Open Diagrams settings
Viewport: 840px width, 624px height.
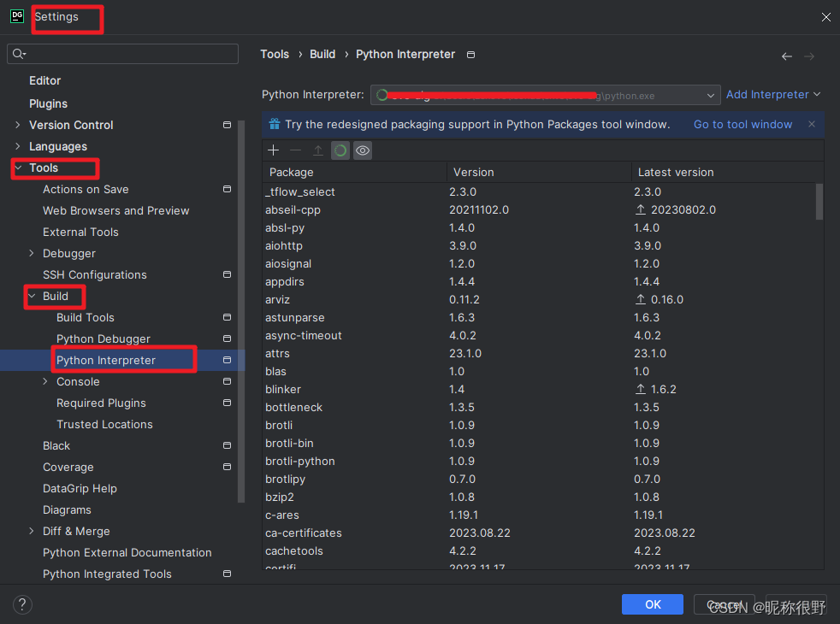[x=67, y=510]
